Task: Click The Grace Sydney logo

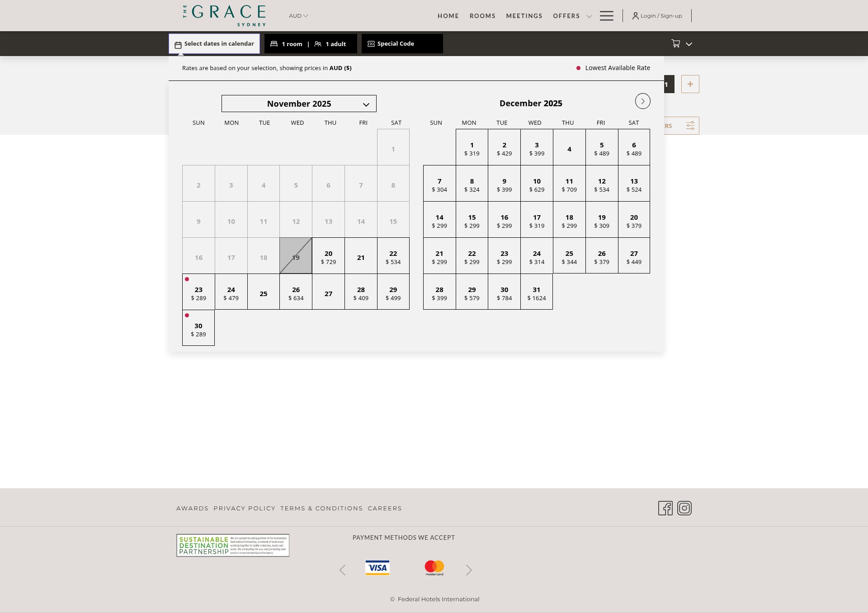Action: click(x=224, y=15)
